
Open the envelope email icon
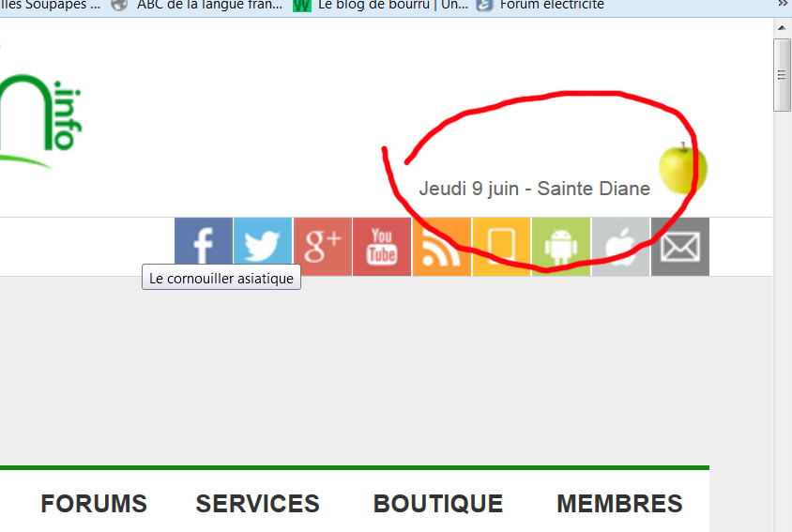tap(679, 247)
